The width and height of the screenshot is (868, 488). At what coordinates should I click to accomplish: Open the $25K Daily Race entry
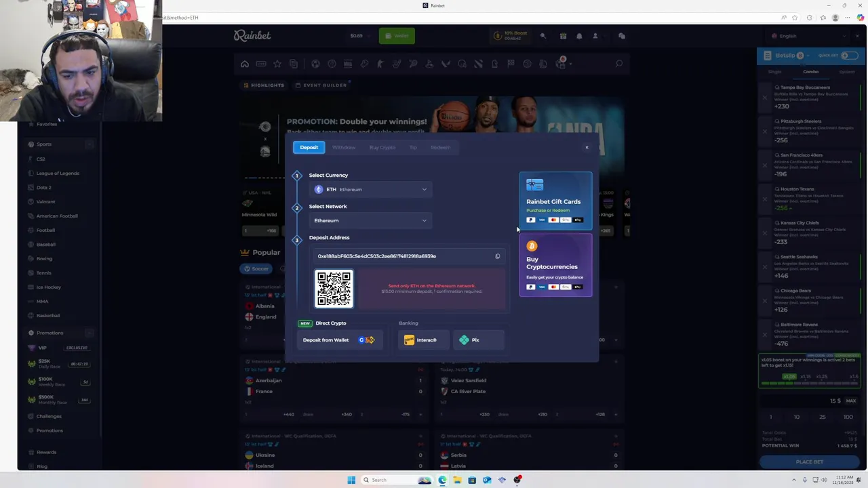(x=59, y=364)
